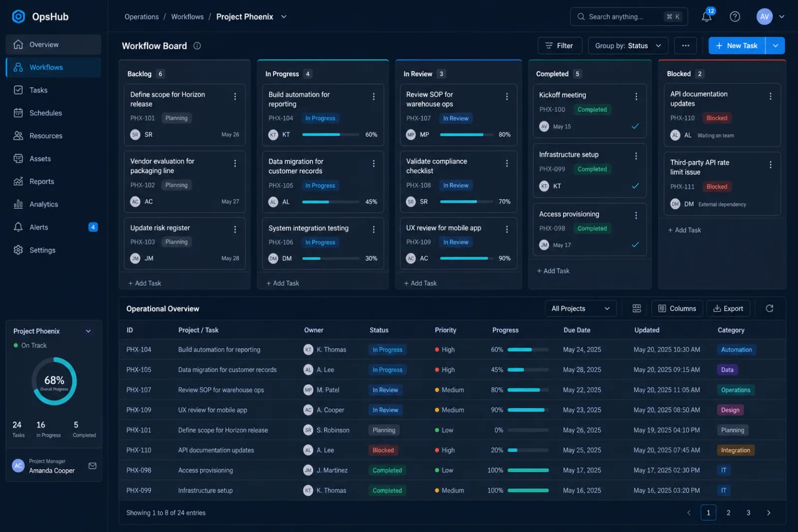The height and width of the screenshot is (532, 798).
Task: Go to next page arrow in pagination
Action: (x=769, y=513)
